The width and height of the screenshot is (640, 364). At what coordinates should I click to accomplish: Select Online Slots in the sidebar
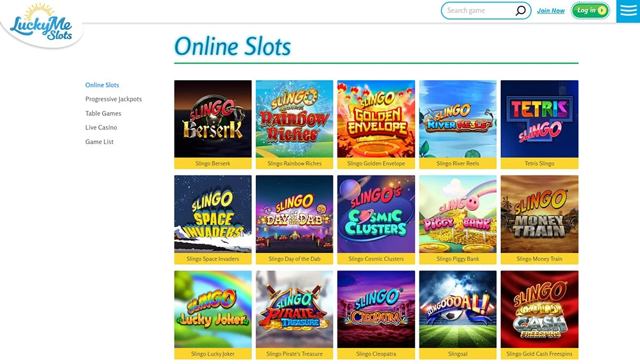[102, 85]
